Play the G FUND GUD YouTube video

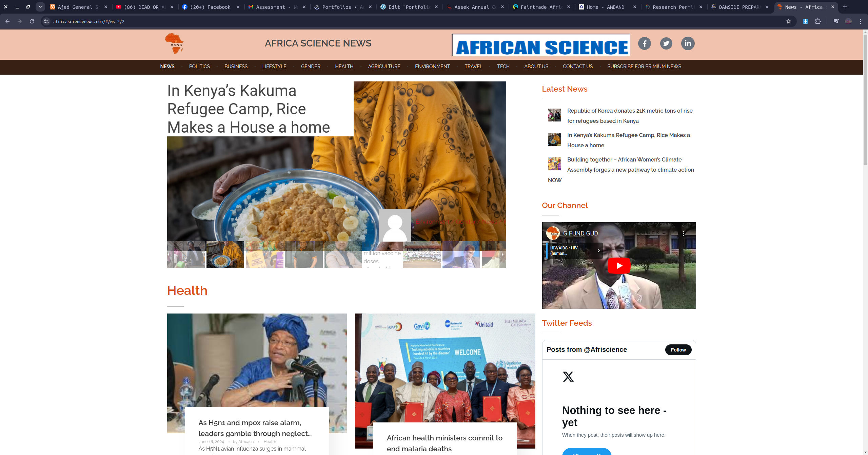click(x=619, y=266)
